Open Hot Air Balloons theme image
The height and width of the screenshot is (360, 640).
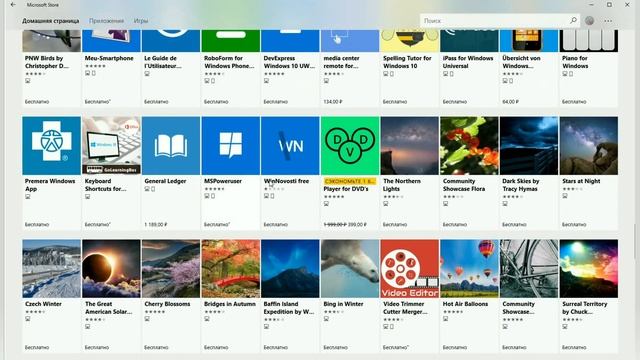(469, 269)
